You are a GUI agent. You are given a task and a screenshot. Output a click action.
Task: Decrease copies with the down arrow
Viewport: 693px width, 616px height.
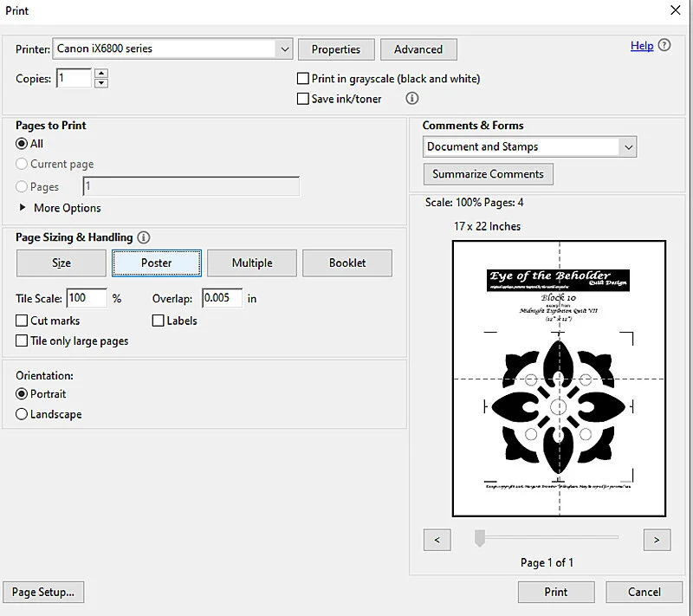pyautogui.click(x=101, y=83)
